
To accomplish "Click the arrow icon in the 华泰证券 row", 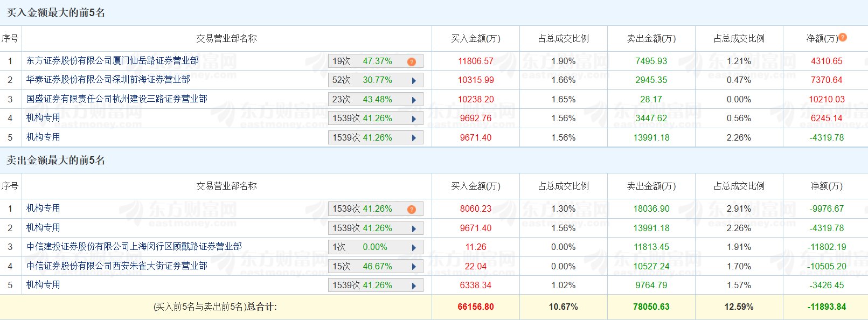I will click(x=414, y=81).
